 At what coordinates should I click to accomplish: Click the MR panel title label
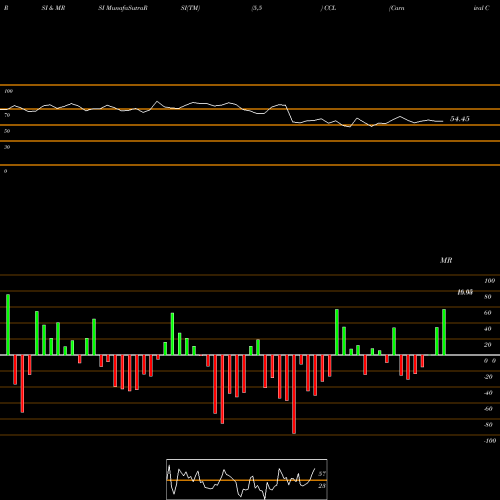[446, 260]
